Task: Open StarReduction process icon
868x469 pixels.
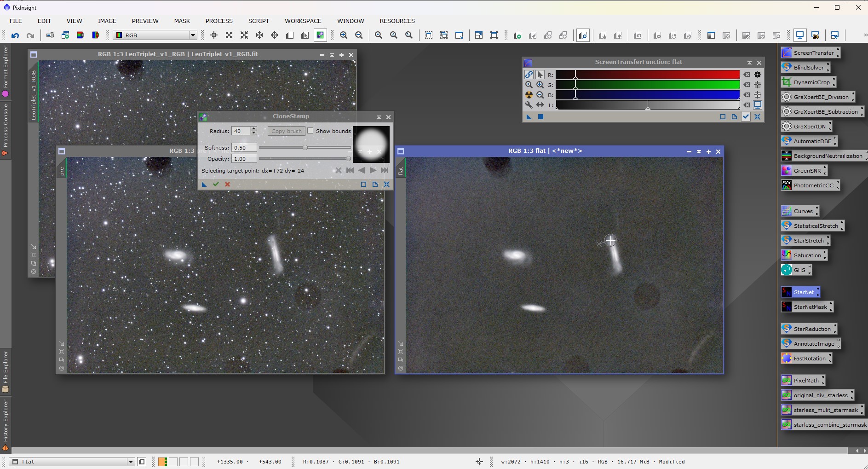Action: pyautogui.click(x=808, y=329)
